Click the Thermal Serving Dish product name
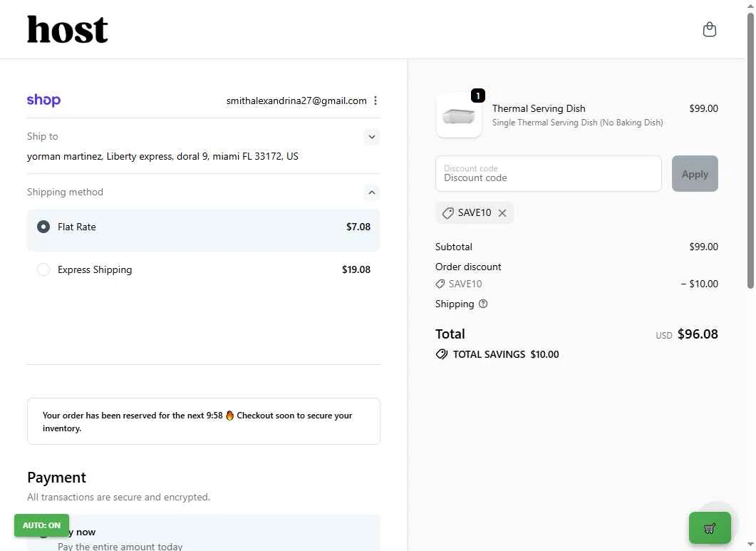756x551 pixels. pos(539,108)
